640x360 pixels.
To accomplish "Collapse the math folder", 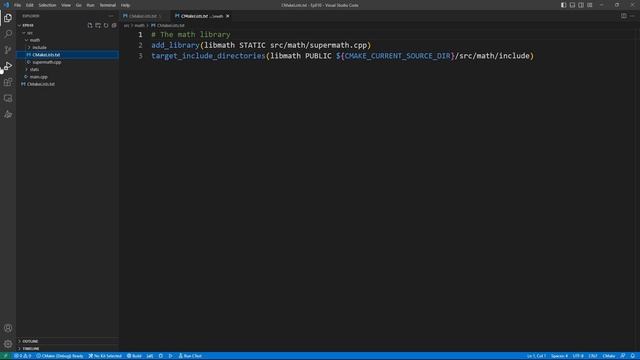I will pyautogui.click(x=67, y=40).
